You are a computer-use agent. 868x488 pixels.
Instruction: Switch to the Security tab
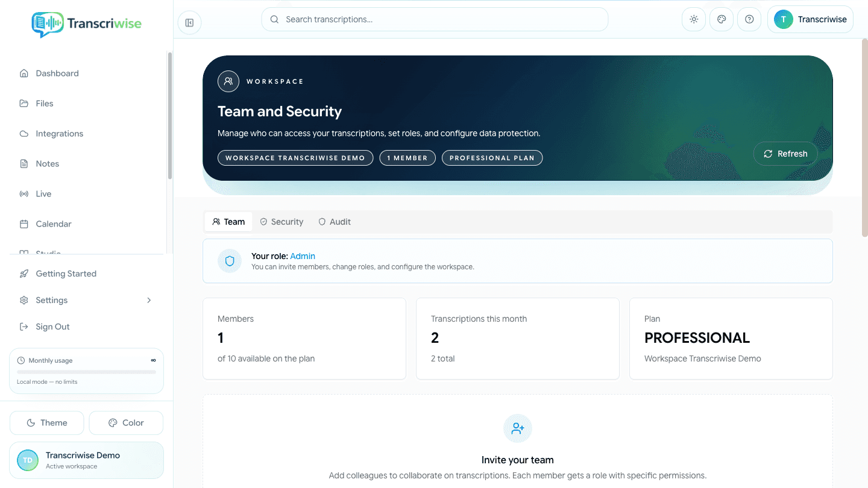[x=281, y=222]
